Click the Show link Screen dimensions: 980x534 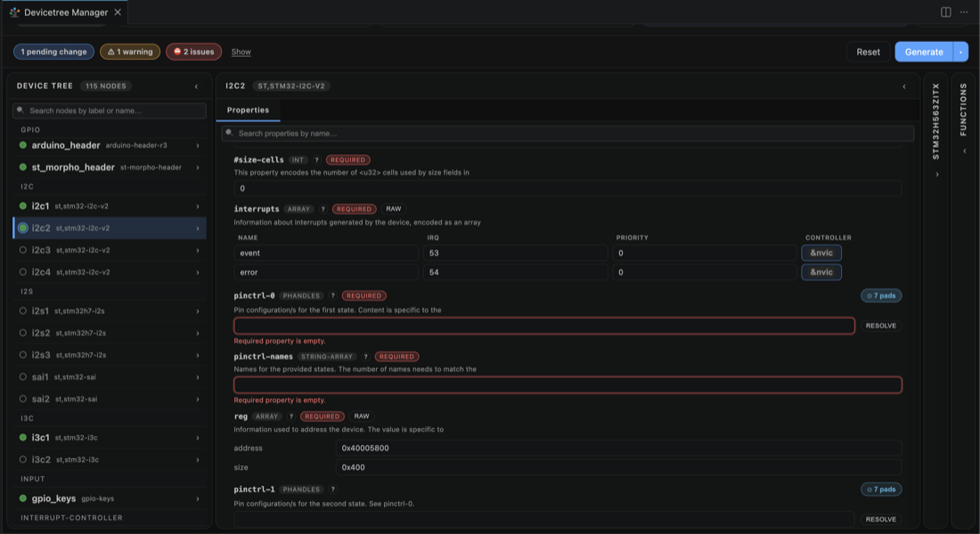click(241, 52)
